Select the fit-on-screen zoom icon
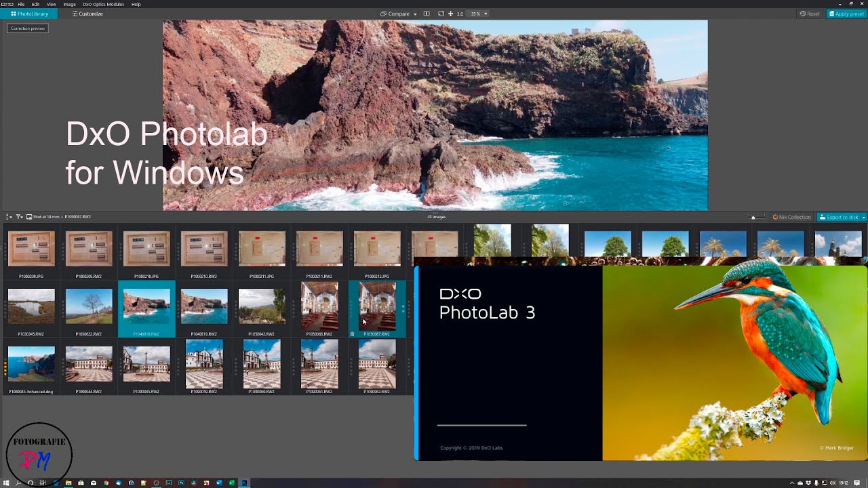This screenshot has height=488, width=868. tap(441, 14)
